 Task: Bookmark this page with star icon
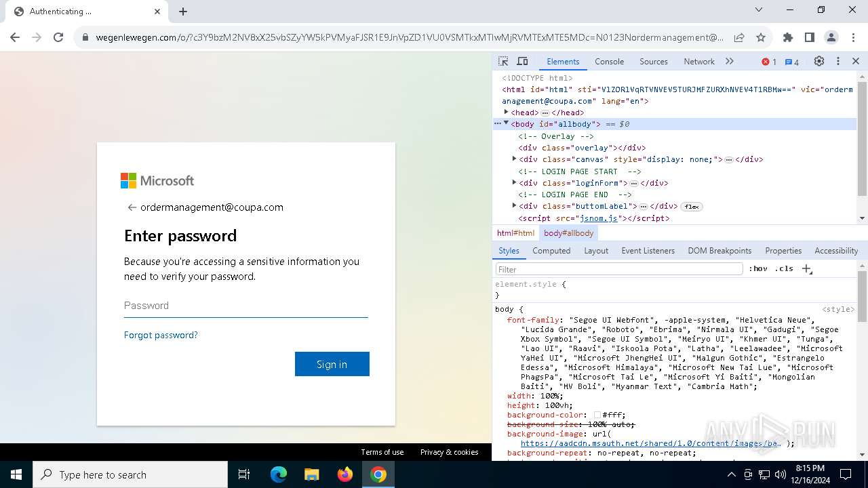tap(761, 37)
